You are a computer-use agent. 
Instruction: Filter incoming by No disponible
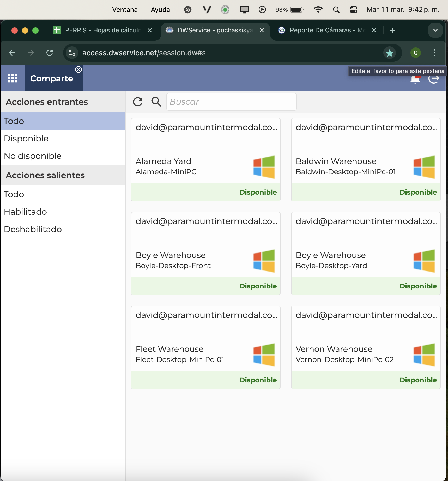(63, 156)
